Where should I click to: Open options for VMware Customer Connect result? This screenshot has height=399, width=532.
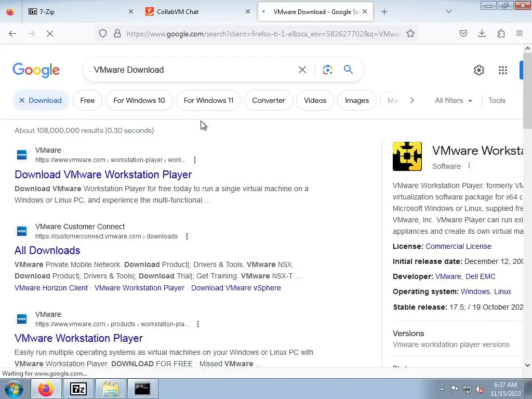point(187,236)
